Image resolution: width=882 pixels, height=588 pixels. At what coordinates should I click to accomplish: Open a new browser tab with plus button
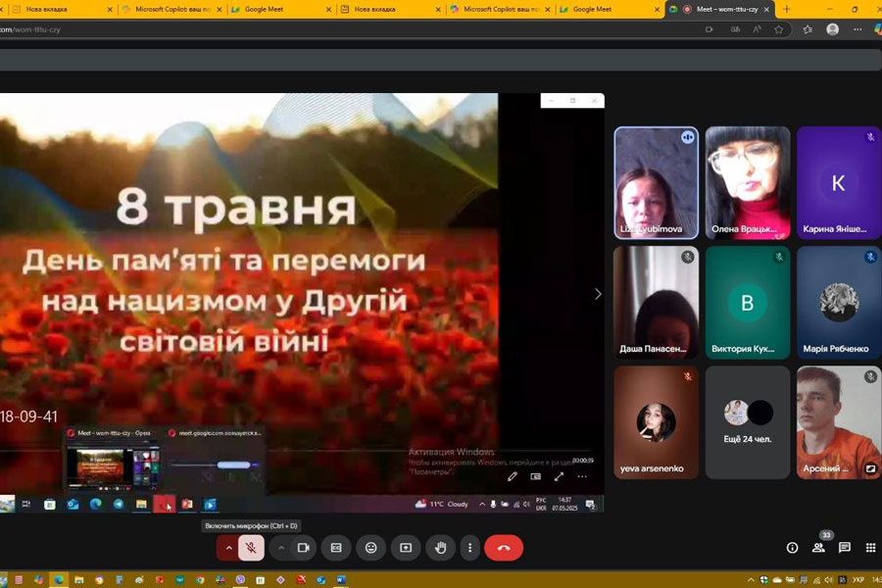tap(786, 10)
